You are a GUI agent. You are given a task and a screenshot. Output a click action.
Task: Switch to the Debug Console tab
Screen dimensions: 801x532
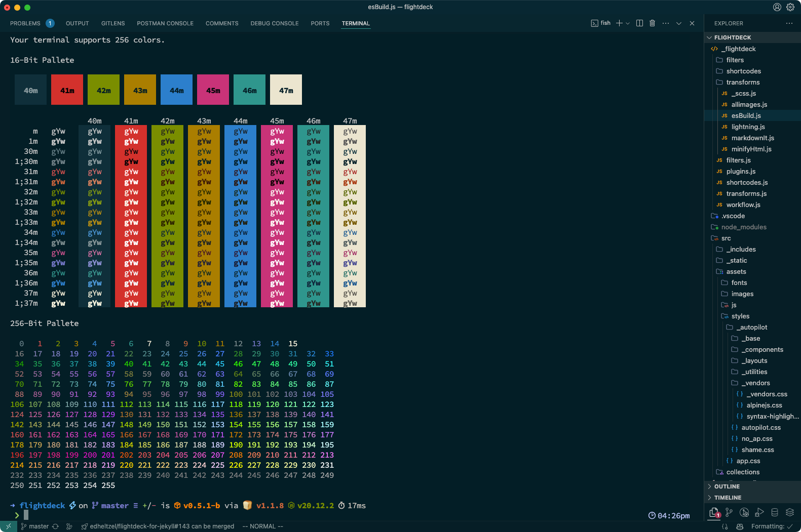click(x=275, y=23)
